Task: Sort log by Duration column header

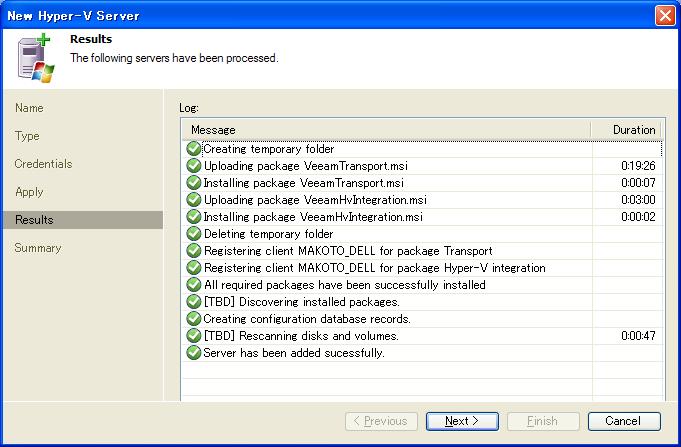Action: point(626,130)
